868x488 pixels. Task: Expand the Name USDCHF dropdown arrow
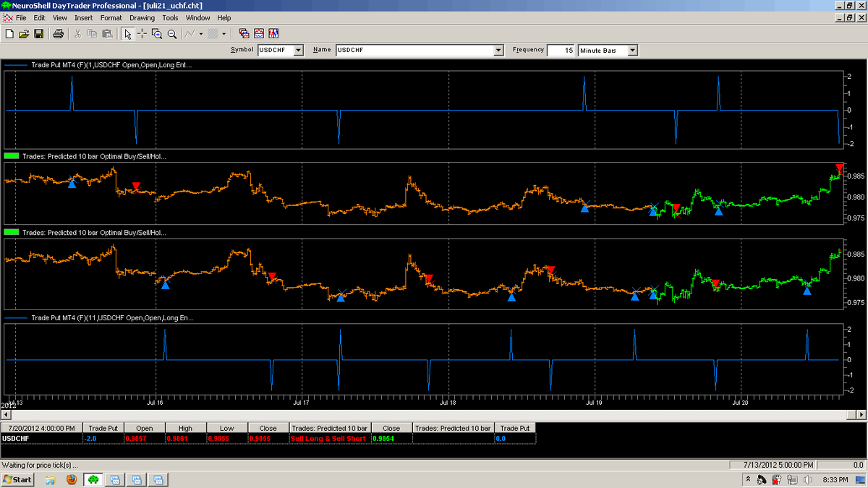point(498,51)
